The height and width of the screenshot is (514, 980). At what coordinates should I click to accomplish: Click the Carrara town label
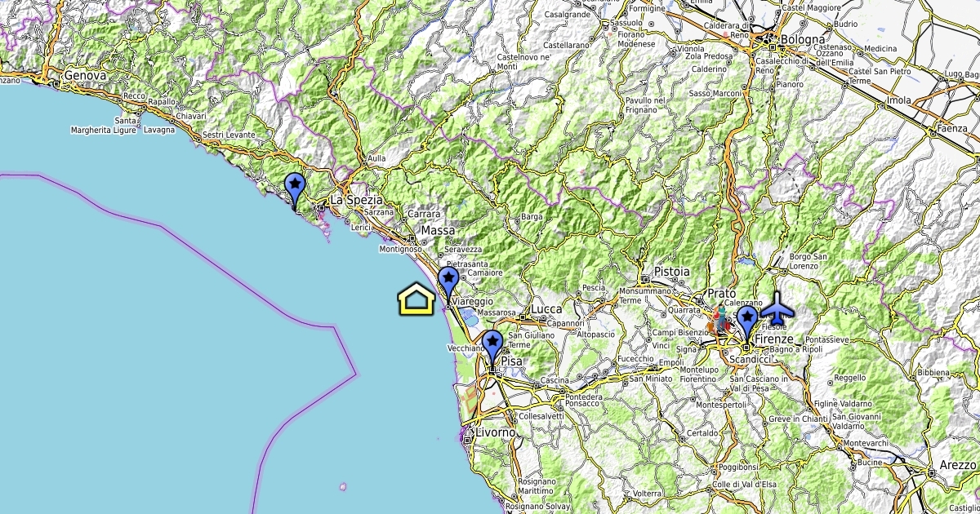[424, 214]
